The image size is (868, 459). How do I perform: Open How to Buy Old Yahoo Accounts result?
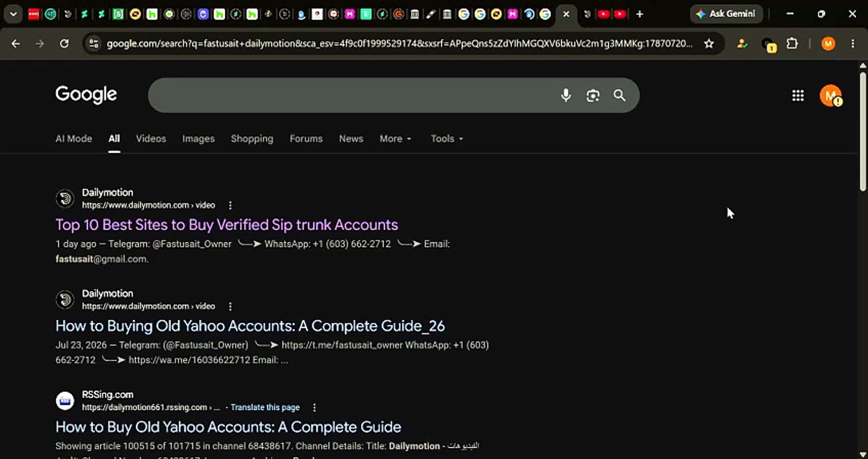(x=228, y=426)
